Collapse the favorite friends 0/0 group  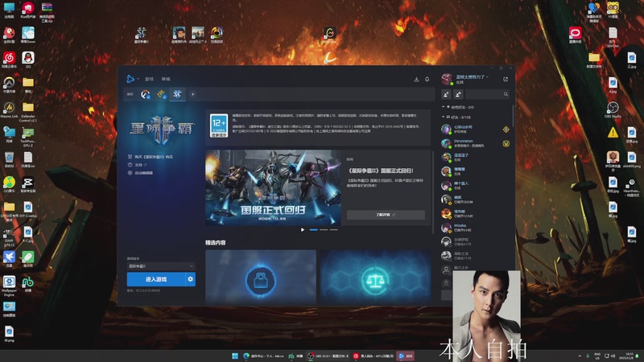coord(458,107)
